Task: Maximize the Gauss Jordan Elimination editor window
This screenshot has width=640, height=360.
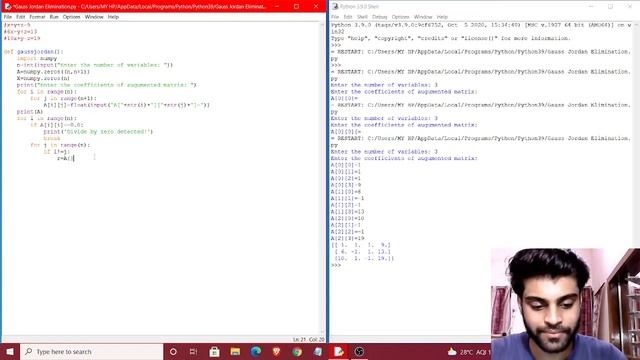Action: coord(296,6)
